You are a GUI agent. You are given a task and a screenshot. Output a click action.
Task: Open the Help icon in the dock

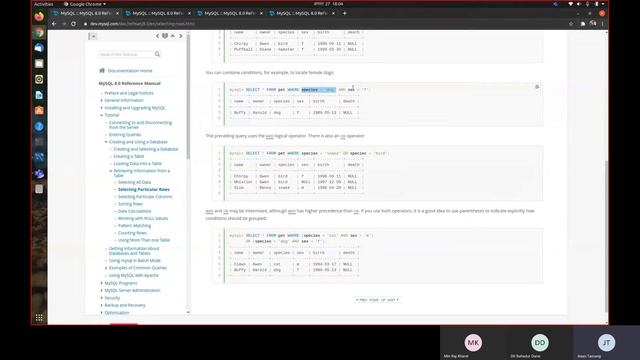39,127
